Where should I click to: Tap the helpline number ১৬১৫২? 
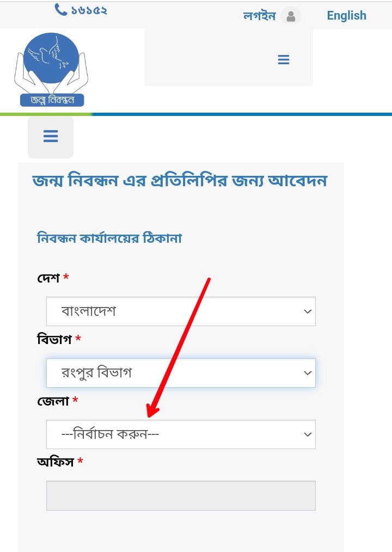89,10
